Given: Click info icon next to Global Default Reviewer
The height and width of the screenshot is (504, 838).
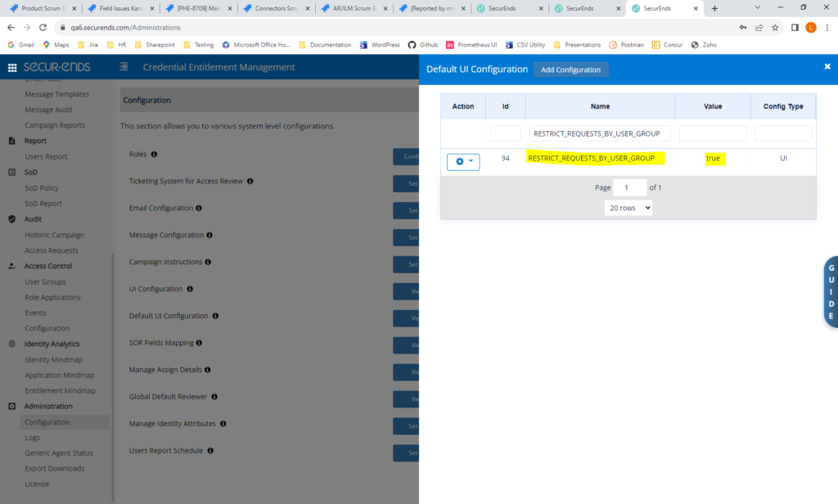Looking at the screenshot, I should [x=214, y=397].
